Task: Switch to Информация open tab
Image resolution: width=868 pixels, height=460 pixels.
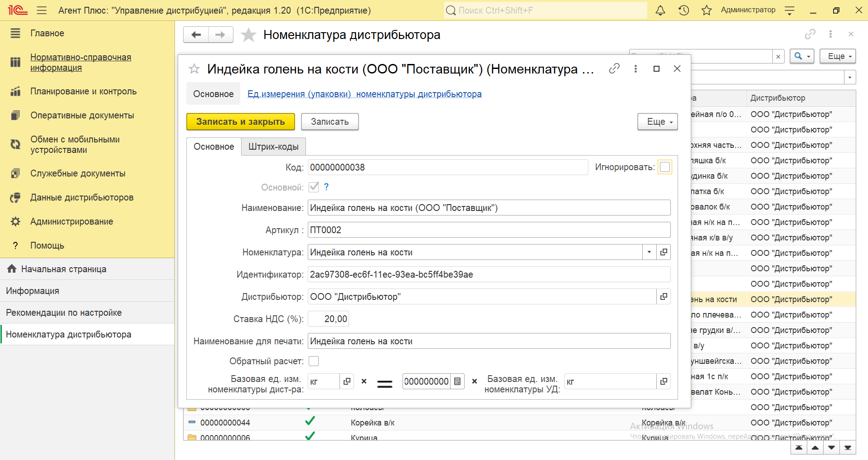Action: pos(87,291)
